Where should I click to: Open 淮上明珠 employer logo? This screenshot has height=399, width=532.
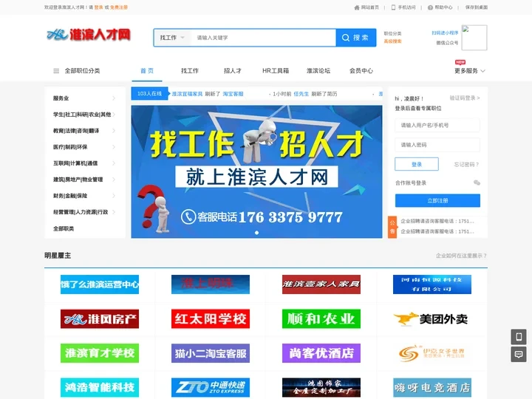click(211, 284)
